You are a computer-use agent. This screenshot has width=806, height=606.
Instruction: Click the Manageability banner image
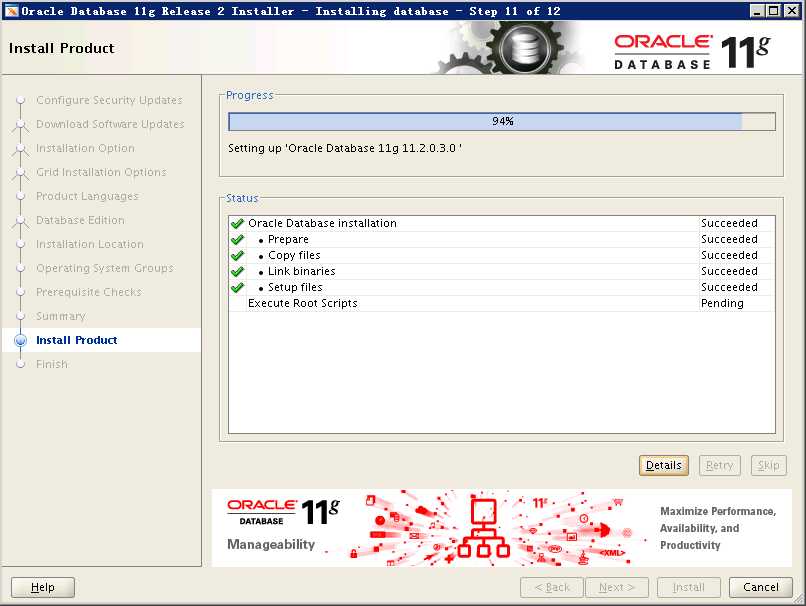point(501,528)
